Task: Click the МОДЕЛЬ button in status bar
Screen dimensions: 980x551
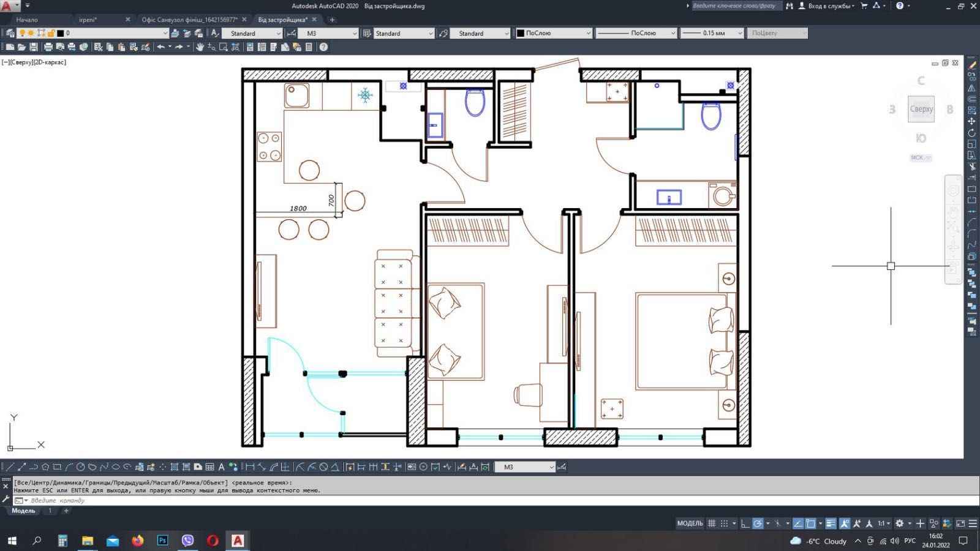Action: tap(690, 523)
